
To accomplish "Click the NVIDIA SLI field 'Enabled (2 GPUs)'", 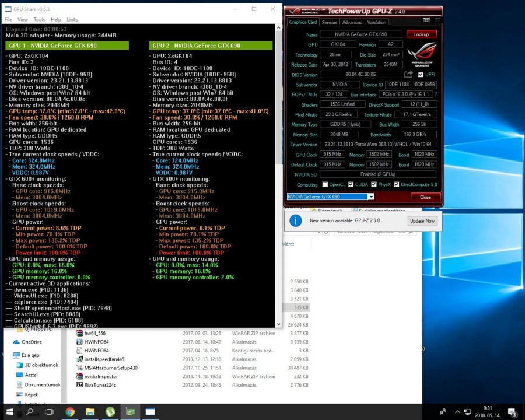I will pos(378,174).
